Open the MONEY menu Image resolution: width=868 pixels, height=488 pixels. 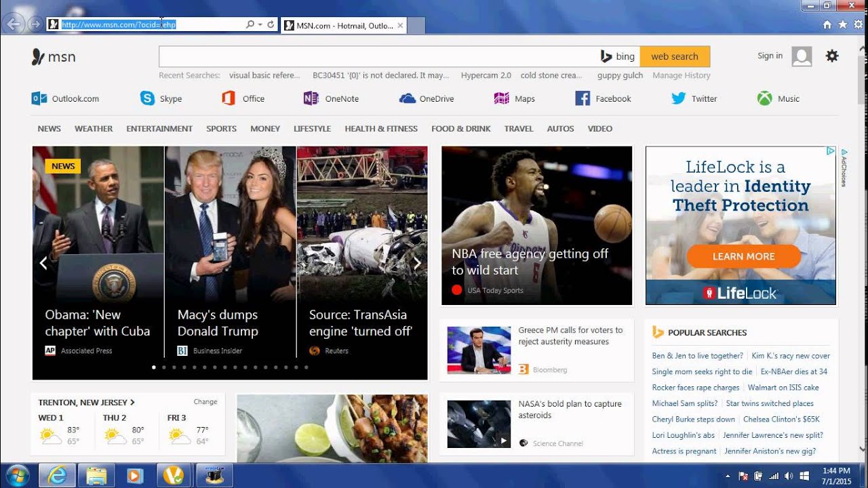click(x=265, y=128)
